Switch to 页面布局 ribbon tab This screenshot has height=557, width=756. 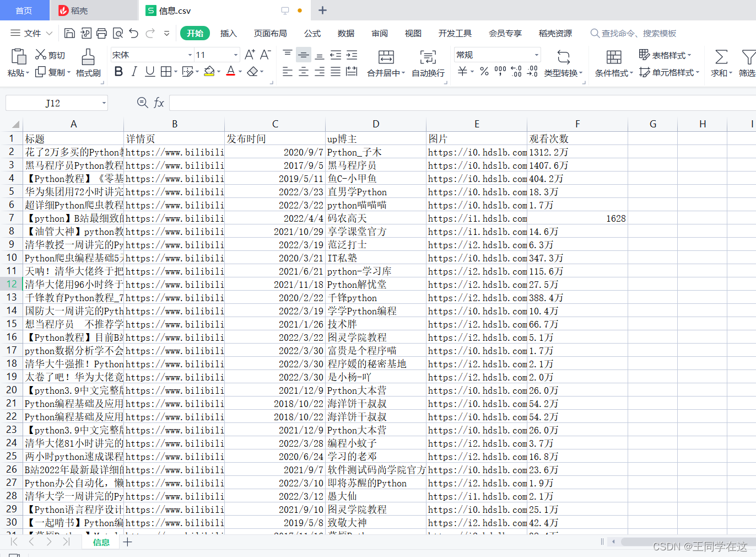click(x=270, y=33)
